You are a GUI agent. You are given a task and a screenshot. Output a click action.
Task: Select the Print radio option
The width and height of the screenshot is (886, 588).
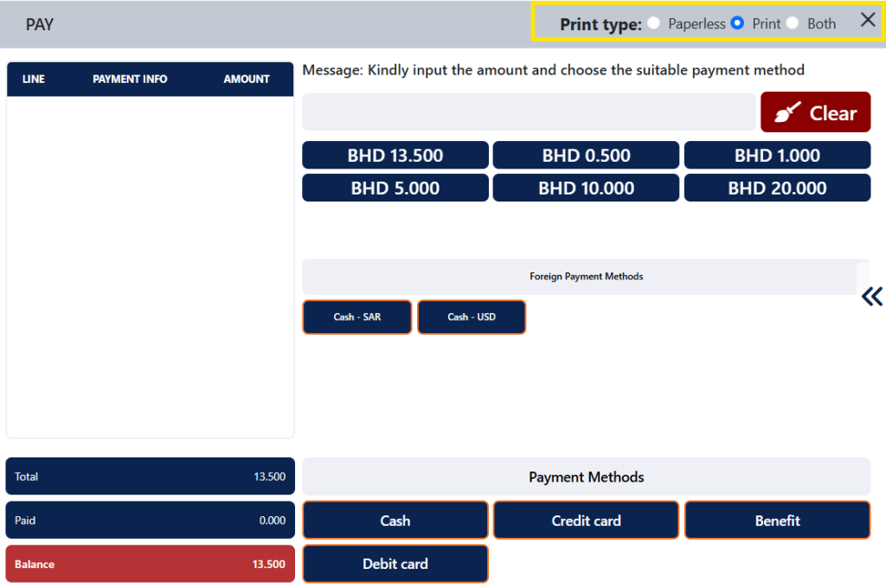[x=737, y=23]
